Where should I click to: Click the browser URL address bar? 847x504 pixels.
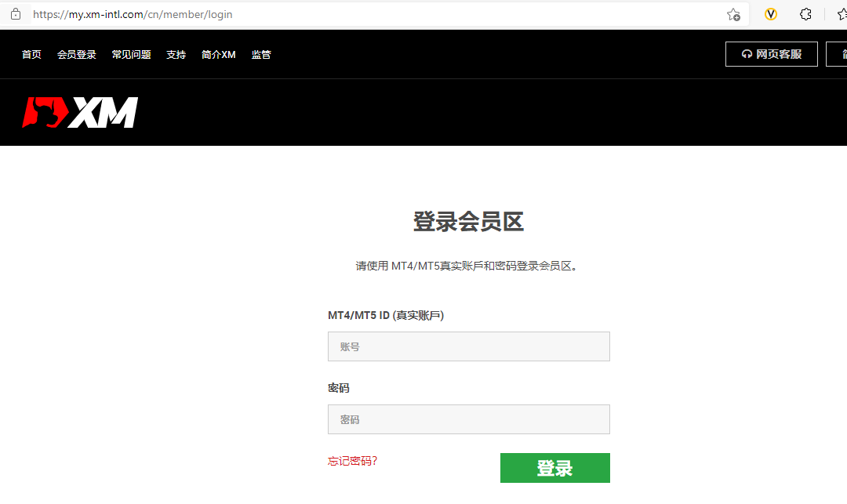click(376, 14)
